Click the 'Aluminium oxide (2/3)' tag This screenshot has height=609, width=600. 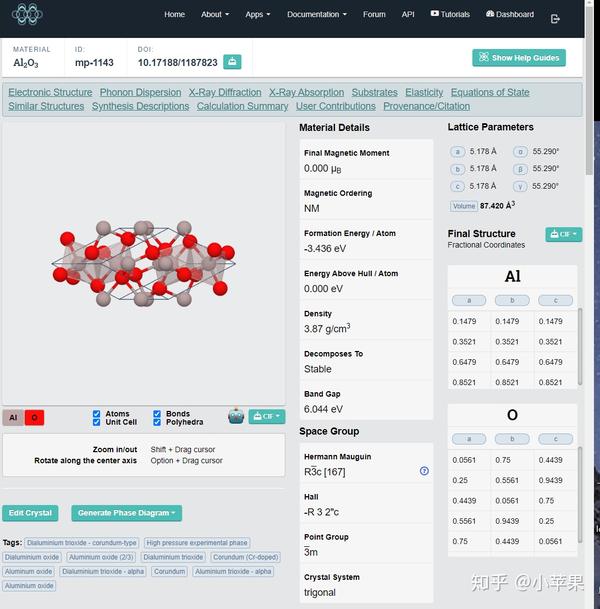(101, 557)
